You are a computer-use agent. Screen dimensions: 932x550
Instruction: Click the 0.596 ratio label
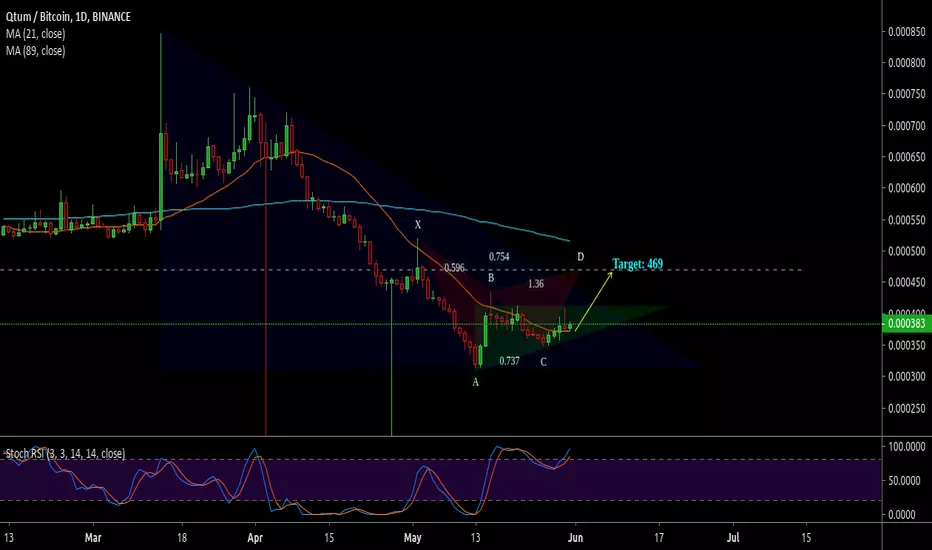[454, 268]
